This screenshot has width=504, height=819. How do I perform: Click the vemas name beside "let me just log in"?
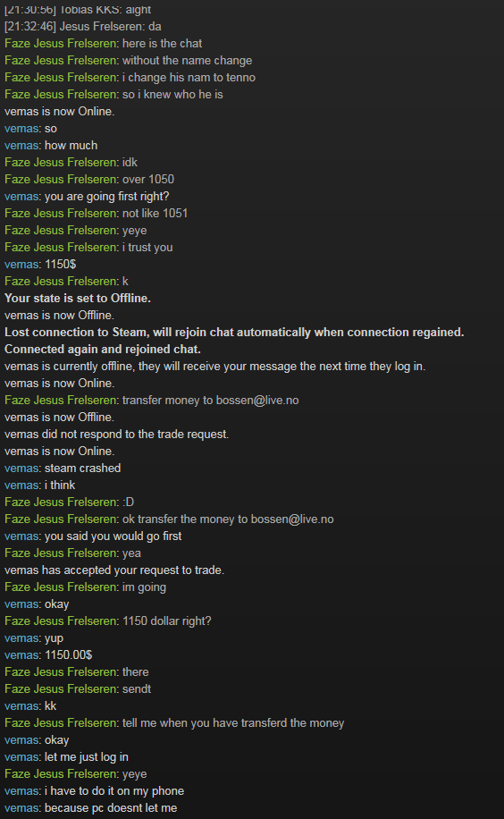pos(21,756)
